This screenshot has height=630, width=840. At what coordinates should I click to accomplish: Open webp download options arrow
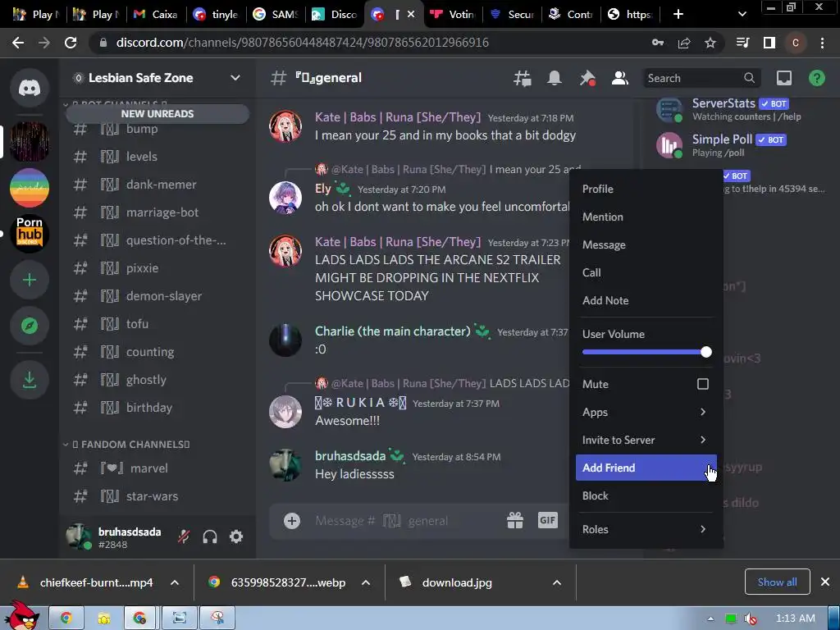point(366,582)
